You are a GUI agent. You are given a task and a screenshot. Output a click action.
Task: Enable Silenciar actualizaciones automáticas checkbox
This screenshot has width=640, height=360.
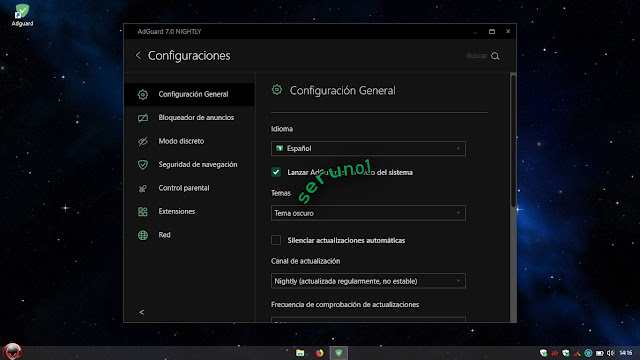click(276, 240)
